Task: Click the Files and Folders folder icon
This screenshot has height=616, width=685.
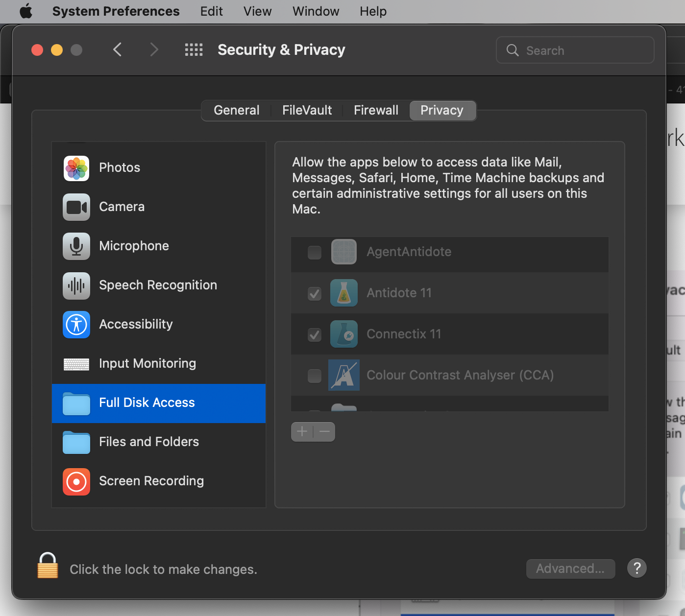Action: point(76,443)
